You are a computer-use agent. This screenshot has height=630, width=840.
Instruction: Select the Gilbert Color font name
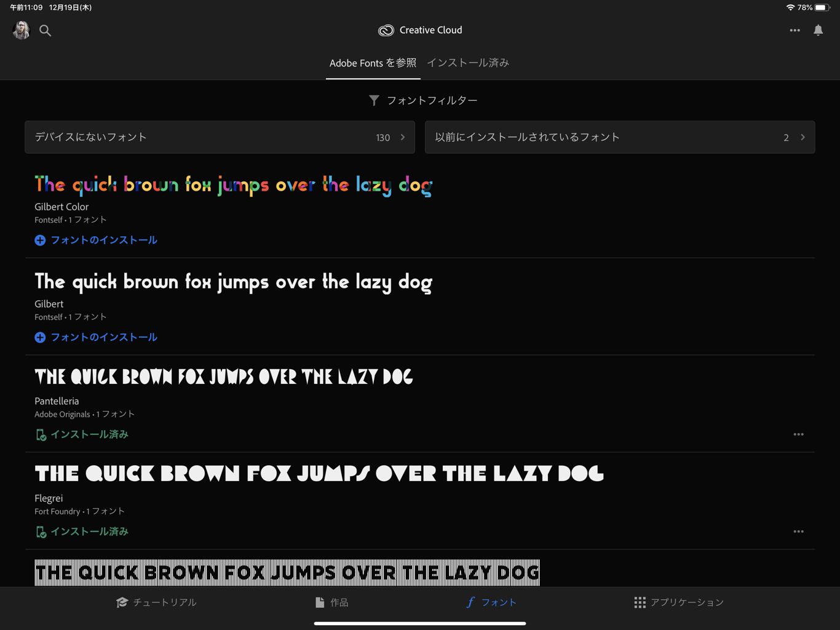[x=61, y=207]
